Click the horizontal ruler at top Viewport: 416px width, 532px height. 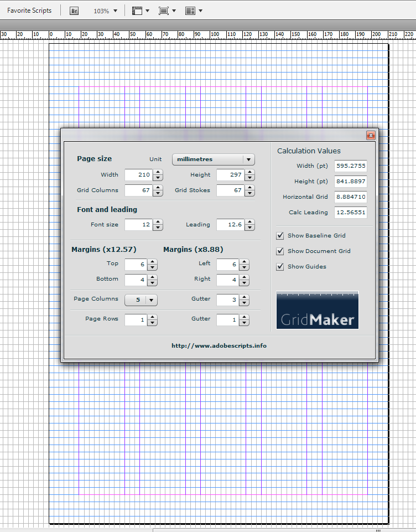point(208,35)
